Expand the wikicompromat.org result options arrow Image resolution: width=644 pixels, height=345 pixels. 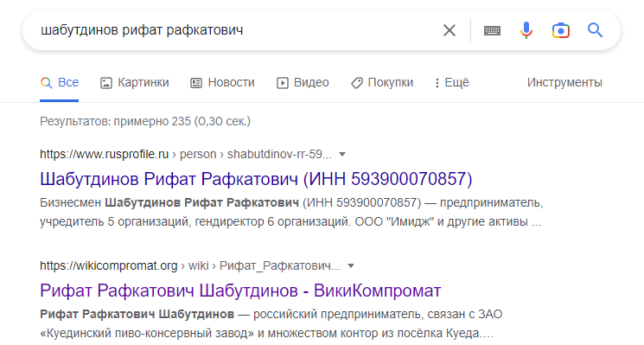click(351, 266)
